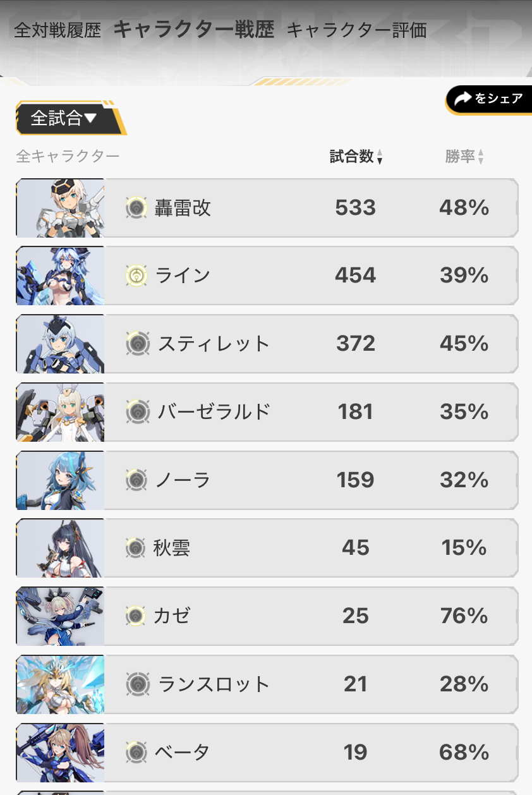Click the rank emblem icon beside 轟雷改

pos(136,207)
